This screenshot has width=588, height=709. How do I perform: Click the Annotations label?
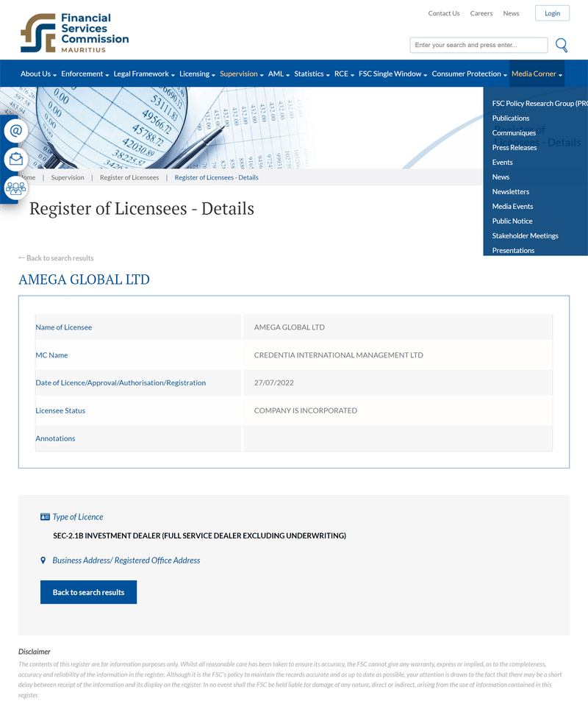point(56,438)
